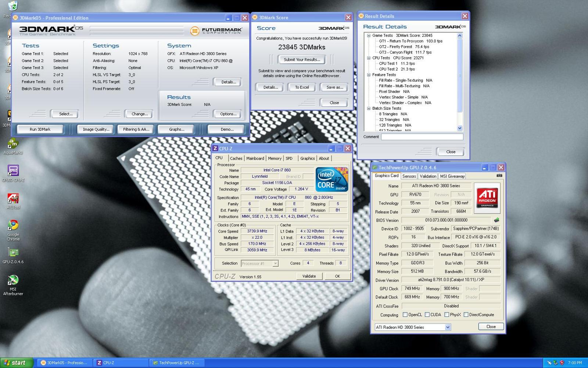Switch to TechPowerUp GPU-Z taskbar button

click(176, 363)
